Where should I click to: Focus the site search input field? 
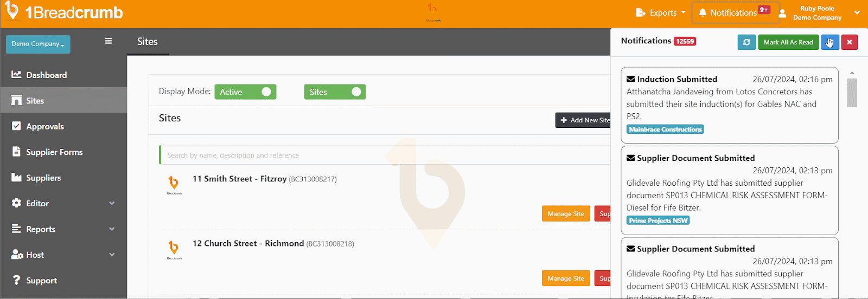[385, 155]
